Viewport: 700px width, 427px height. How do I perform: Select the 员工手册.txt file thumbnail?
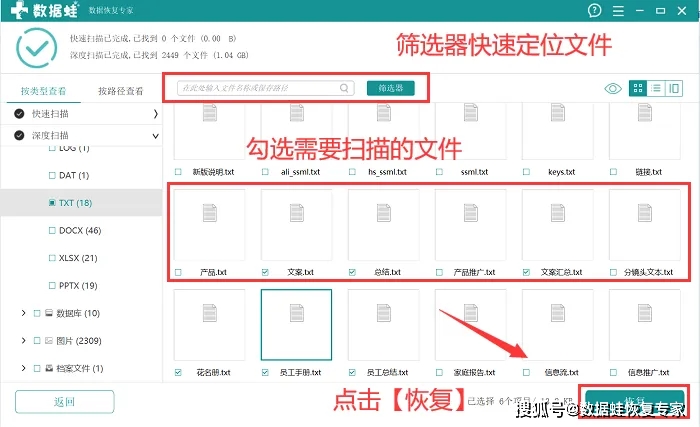(x=296, y=324)
